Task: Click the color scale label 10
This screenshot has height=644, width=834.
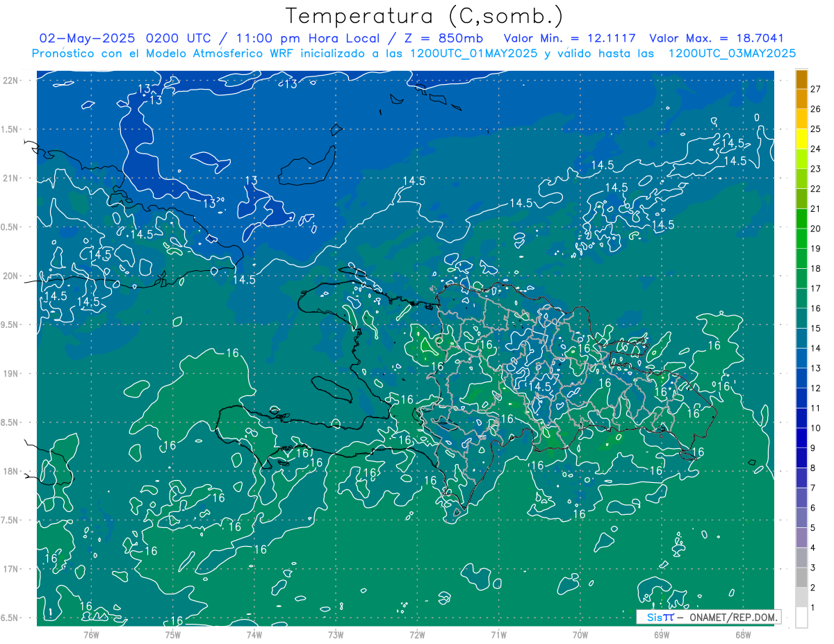Action: coord(815,428)
